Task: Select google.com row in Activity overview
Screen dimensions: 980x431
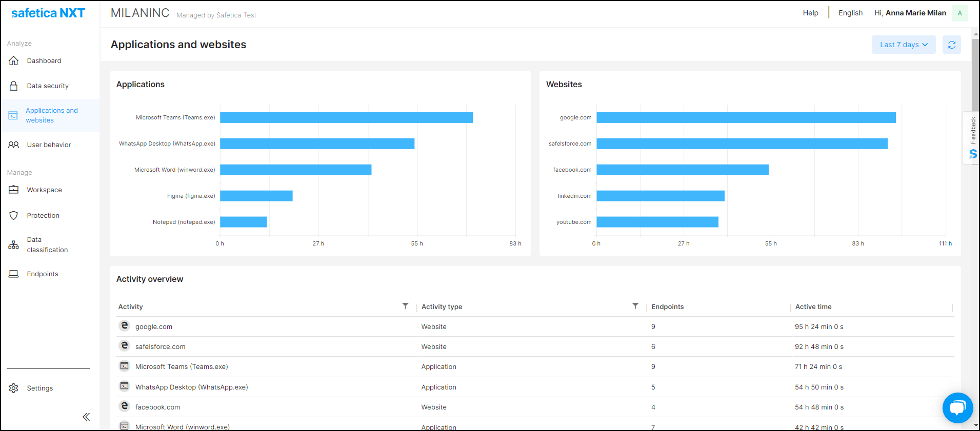Action: point(535,326)
